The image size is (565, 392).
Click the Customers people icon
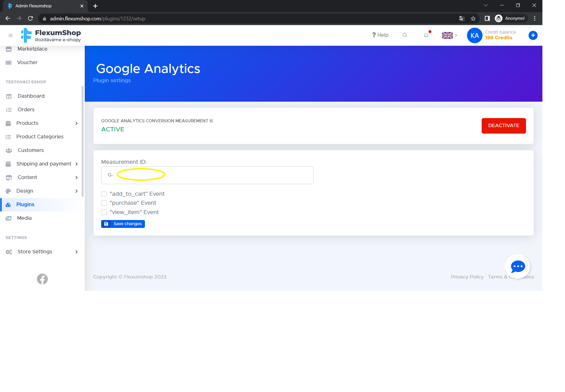click(9, 151)
